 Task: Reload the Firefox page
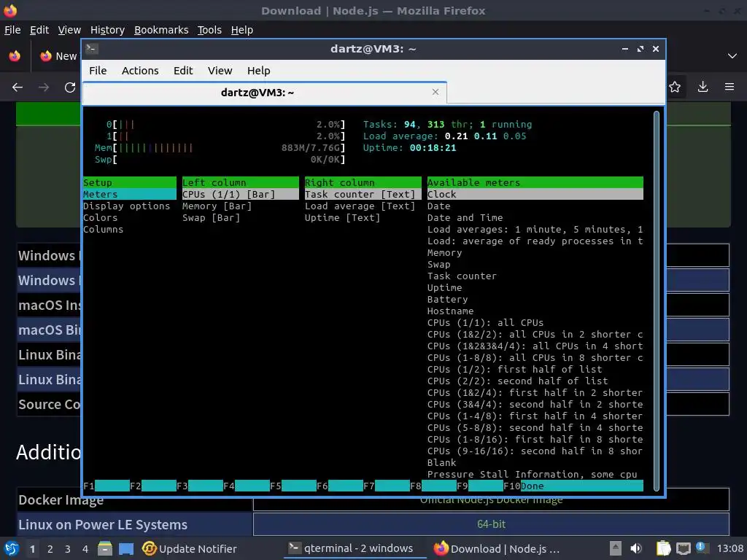pyautogui.click(x=70, y=87)
